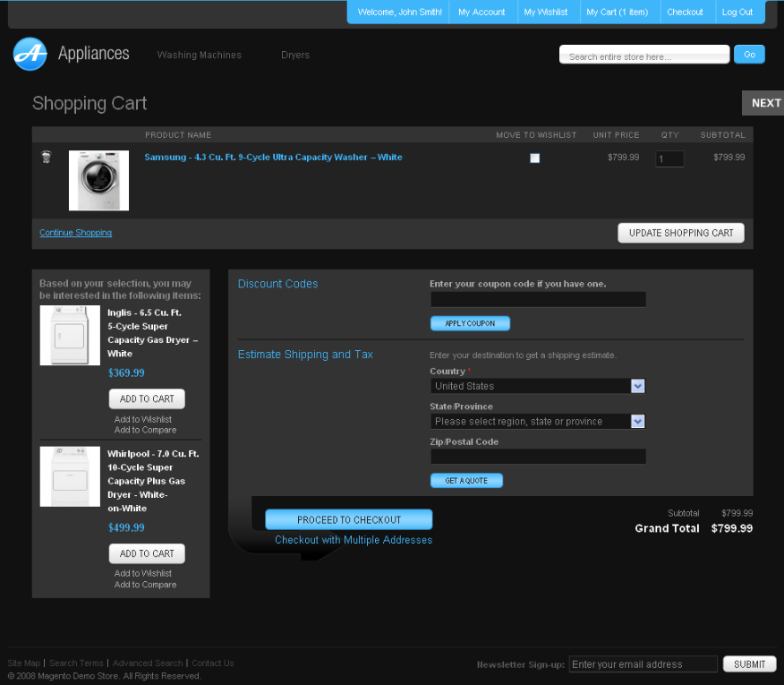Image resolution: width=784 pixels, height=685 pixels.
Task: Click the Grand Total $799.99 amount
Action: point(732,528)
